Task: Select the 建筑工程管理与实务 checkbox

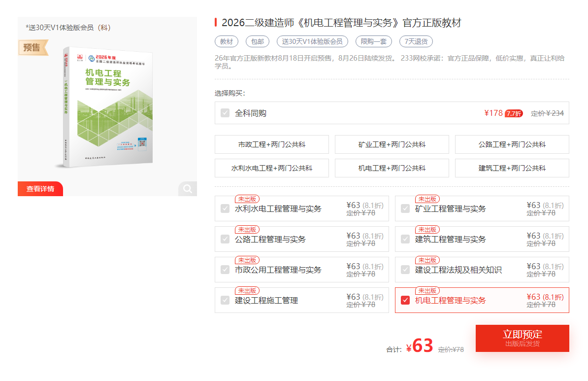Action: click(x=405, y=239)
